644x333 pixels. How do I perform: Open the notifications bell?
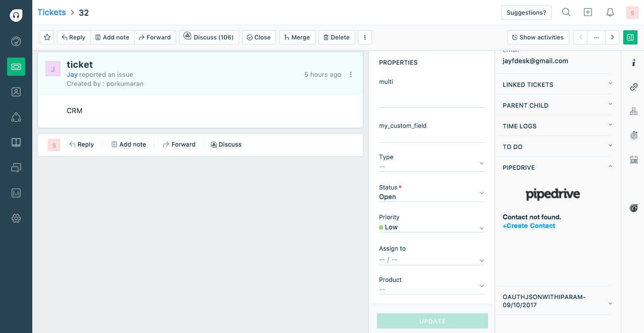(610, 13)
